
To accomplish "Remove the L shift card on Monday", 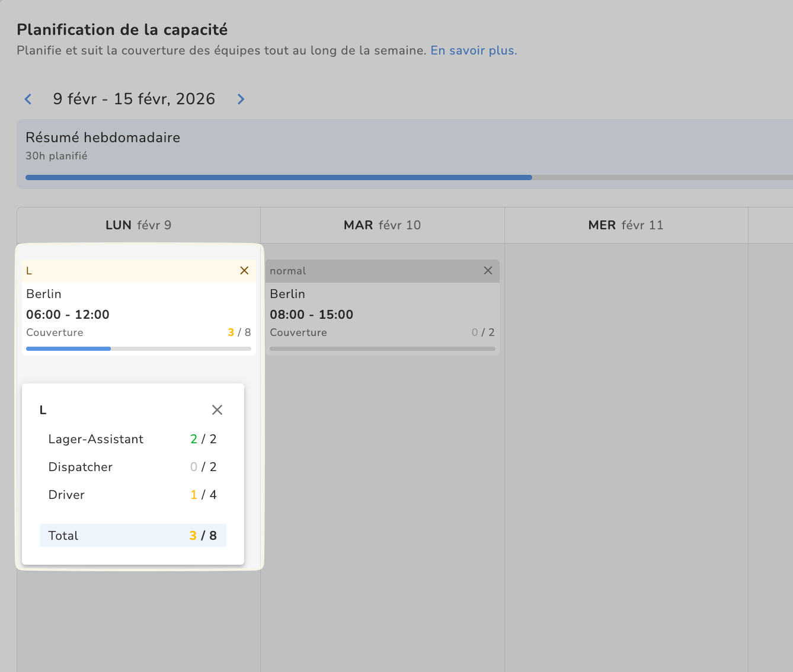I will (x=244, y=271).
